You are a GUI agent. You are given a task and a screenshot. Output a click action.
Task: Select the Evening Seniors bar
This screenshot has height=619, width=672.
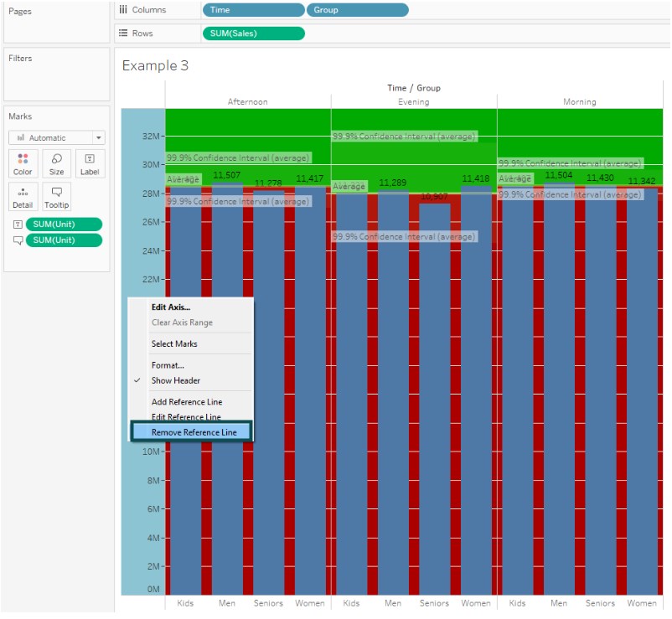point(434,400)
